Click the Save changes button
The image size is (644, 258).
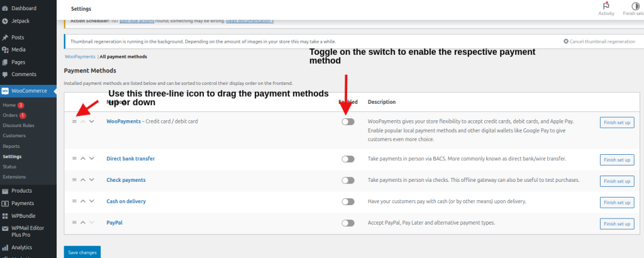click(82, 252)
